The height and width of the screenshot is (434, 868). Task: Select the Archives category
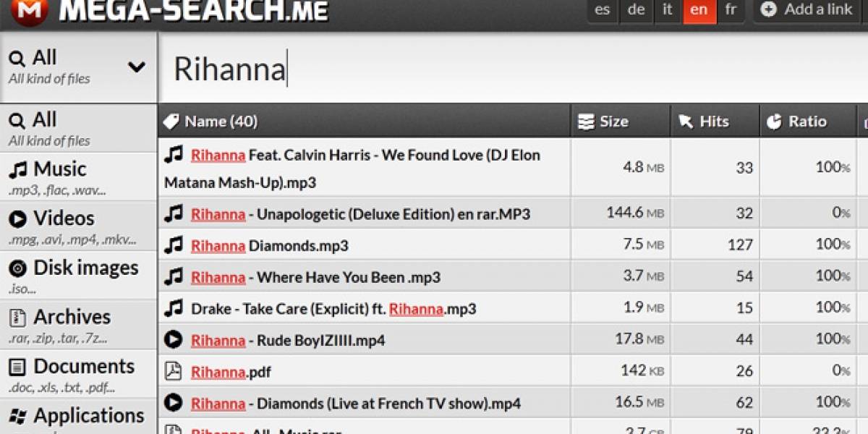(78, 325)
